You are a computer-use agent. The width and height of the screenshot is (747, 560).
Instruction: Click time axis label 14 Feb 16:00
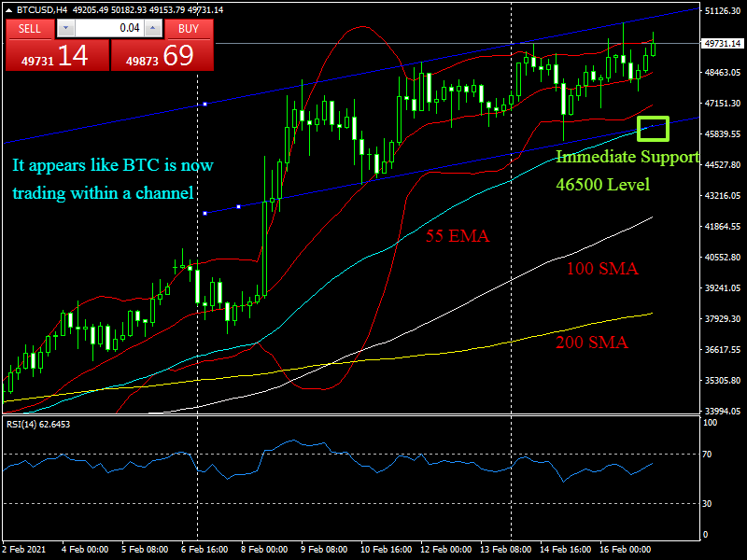[566, 549]
